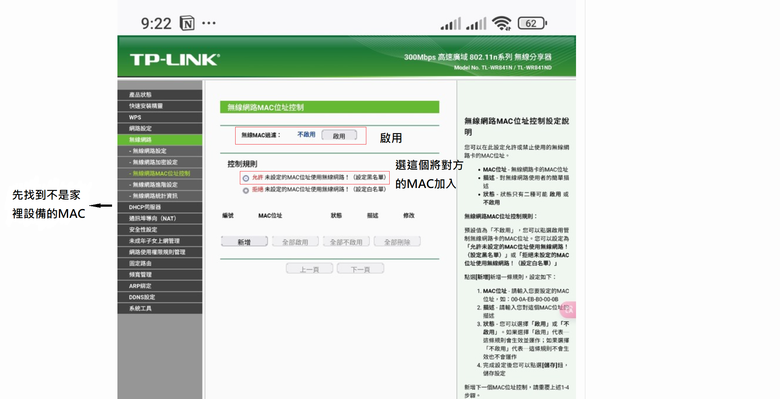Click the 啟用 button for wireless MAC filtering
780x399 pixels.
click(x=339, y=135)
